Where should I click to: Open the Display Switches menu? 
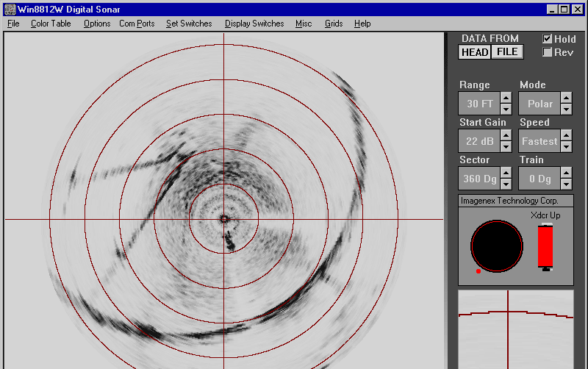click(x=254, y=24)
